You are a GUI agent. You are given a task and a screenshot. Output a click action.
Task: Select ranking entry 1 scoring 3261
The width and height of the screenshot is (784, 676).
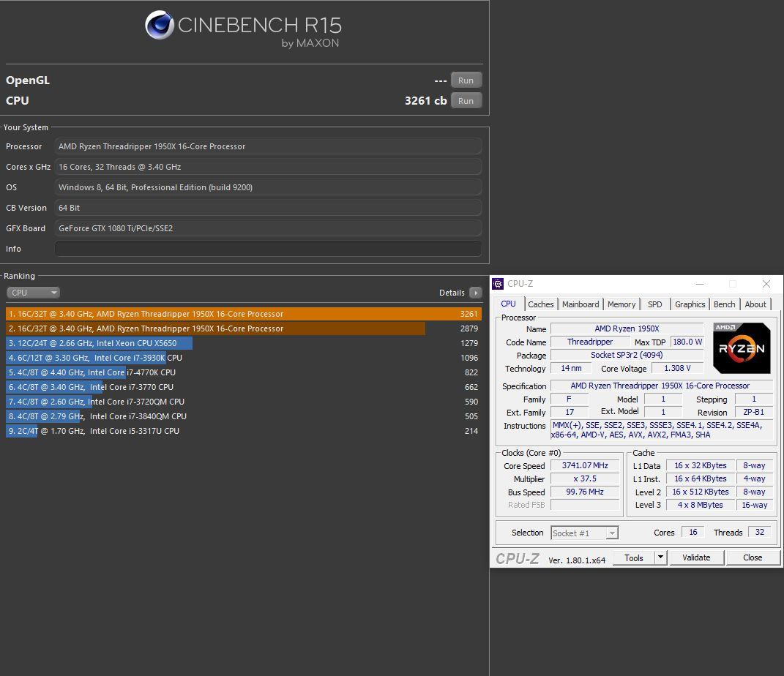244,314
